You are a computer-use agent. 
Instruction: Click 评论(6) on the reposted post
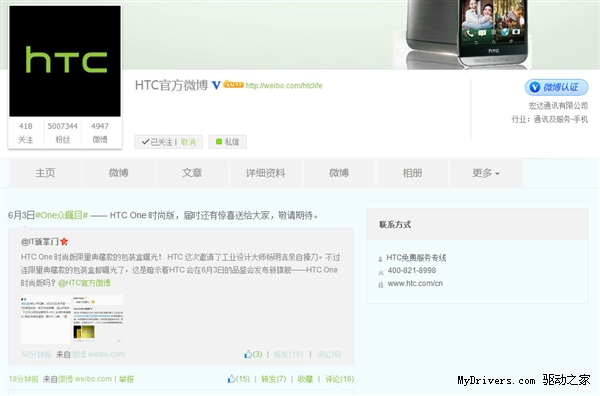click(329, 354)
